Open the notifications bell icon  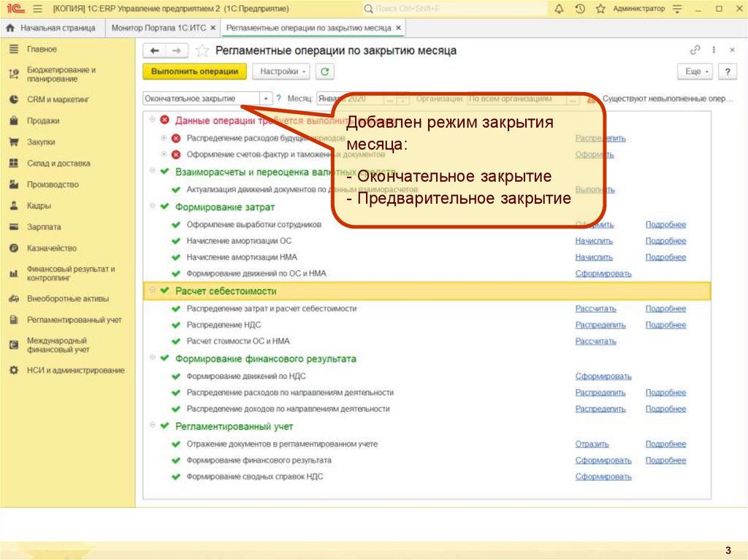pos(559,9)
